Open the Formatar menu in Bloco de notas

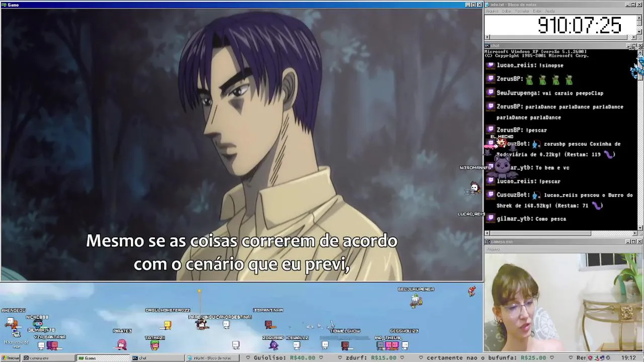tap(522, 11)
